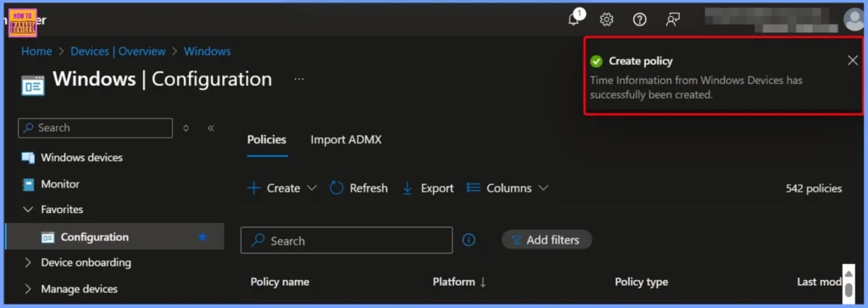Screen dimensions: 868x308
Task: Open the Create dropdown
Action: pyautogui.click(x=281, y=188)
